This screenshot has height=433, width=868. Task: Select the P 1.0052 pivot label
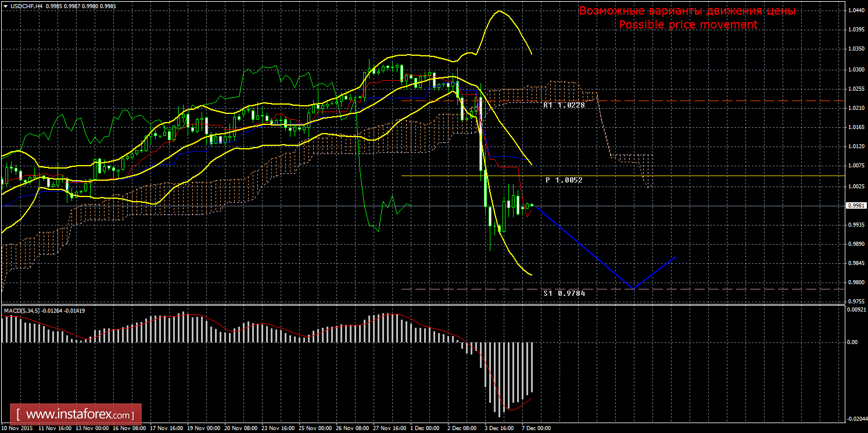click(564, 180)
